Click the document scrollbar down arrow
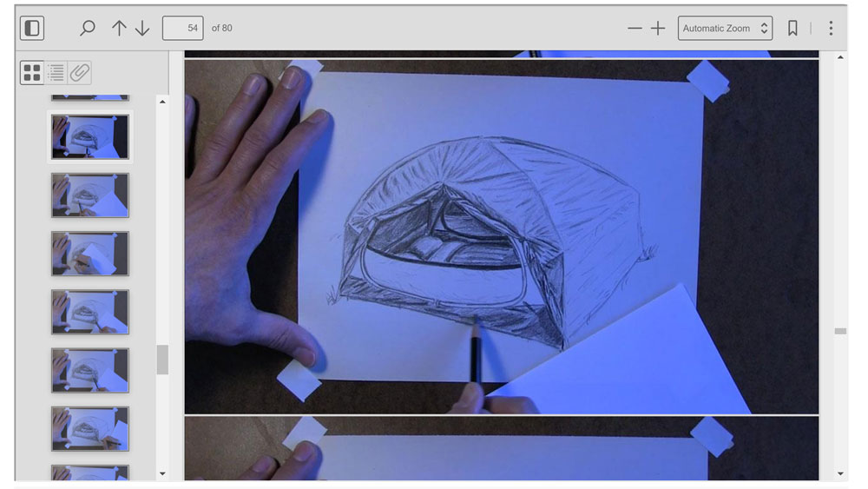 840,474
